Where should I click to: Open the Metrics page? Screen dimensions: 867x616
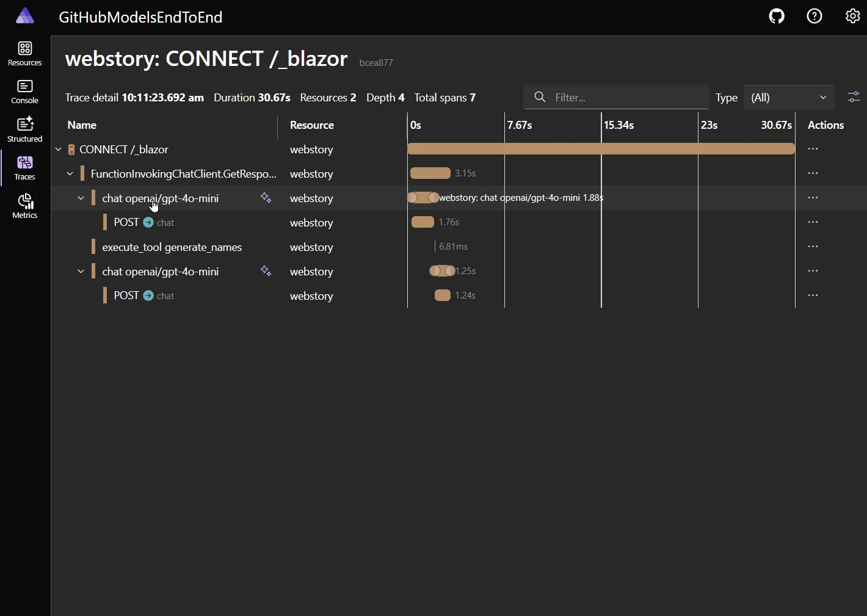point(24,206)
